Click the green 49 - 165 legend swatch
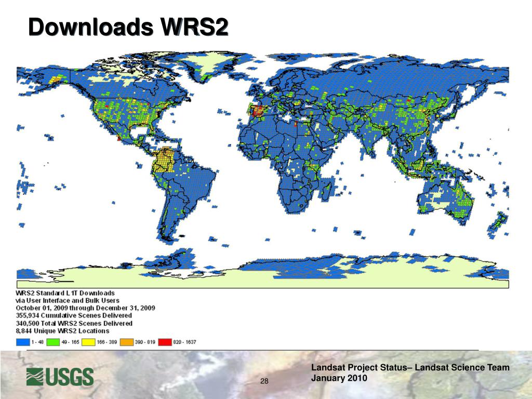The height and width of the screenshot is (399, 532). coord(53,342)
